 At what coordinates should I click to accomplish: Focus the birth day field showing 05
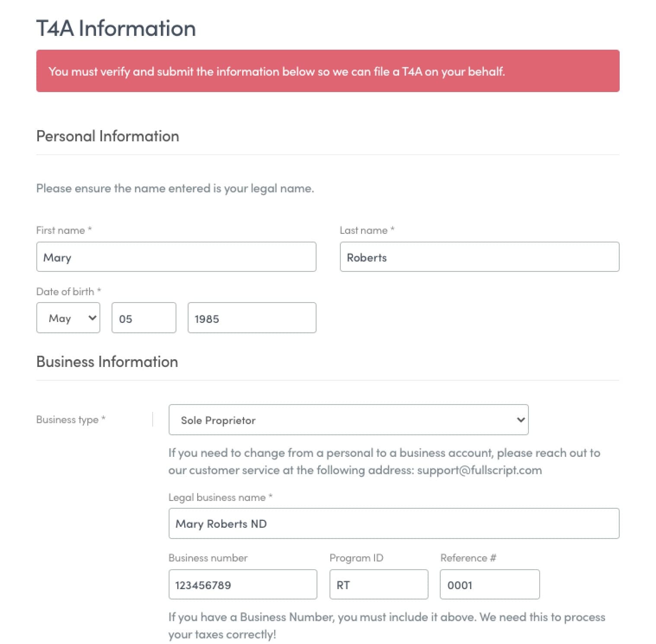point(144,318)
